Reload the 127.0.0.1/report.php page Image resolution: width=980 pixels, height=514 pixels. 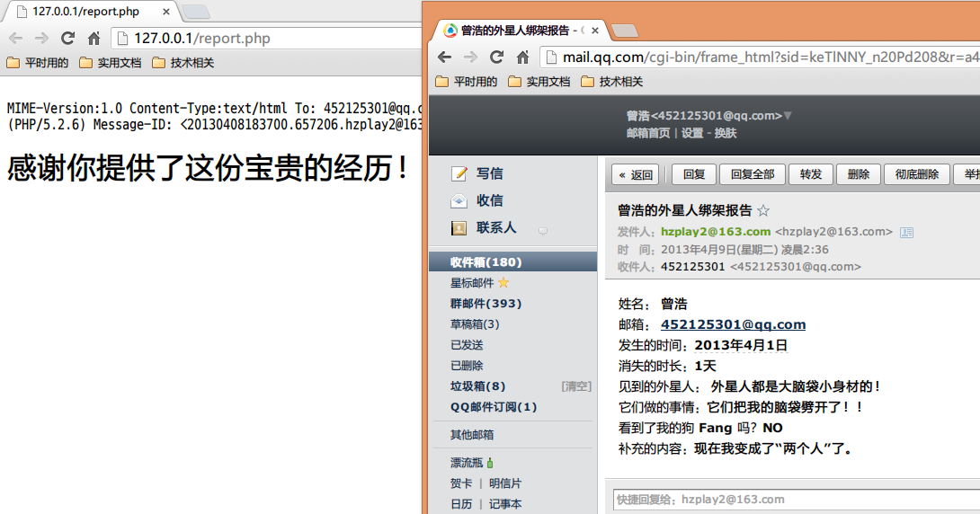(x=68, y=39)
